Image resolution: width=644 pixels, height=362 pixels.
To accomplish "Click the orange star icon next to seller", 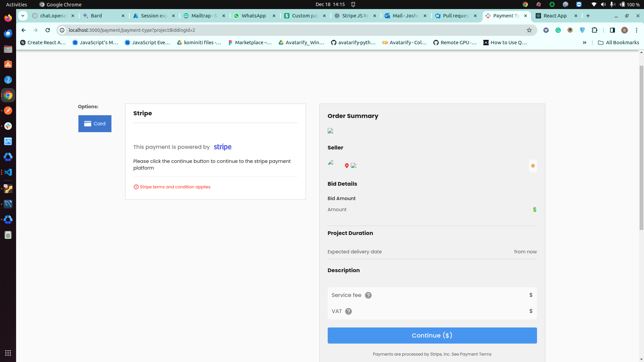I will pyautogui.click(x=533, y=166).
